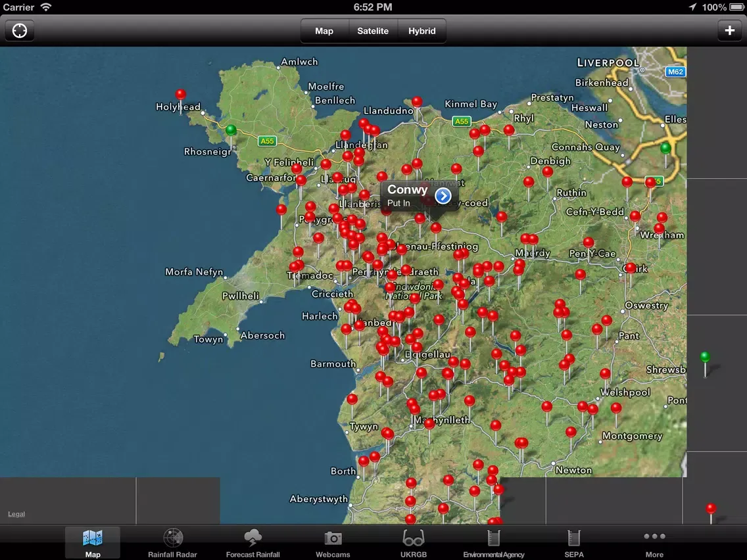Open the UKRGB tab
This screenshot has width=747, height=560.
pyautogui.click(x=414, y=544)
